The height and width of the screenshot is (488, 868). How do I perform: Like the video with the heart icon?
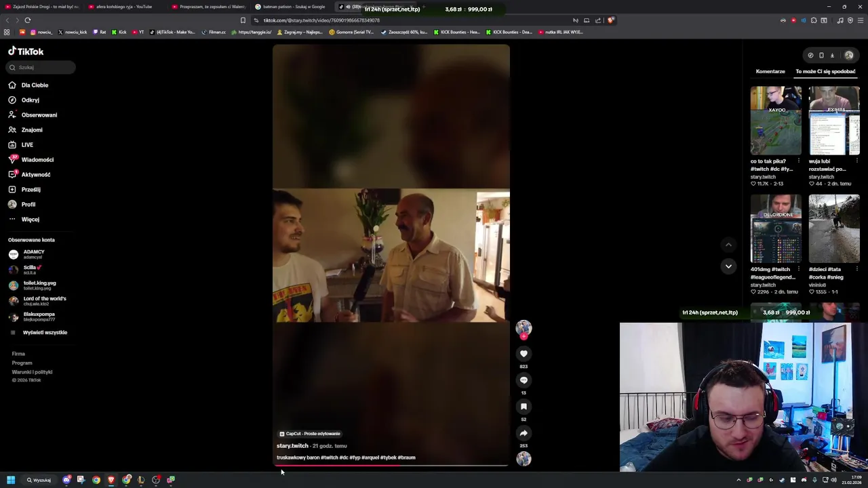pos(524,354)
